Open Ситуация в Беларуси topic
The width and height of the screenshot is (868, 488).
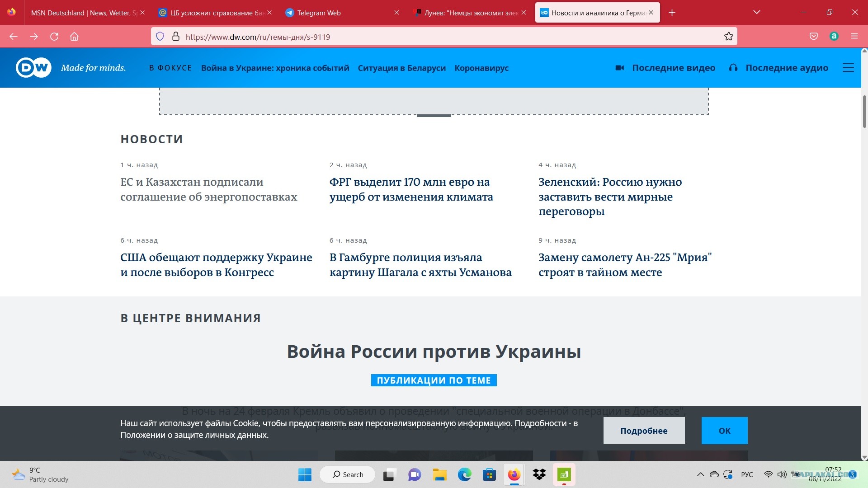(402, 68)
